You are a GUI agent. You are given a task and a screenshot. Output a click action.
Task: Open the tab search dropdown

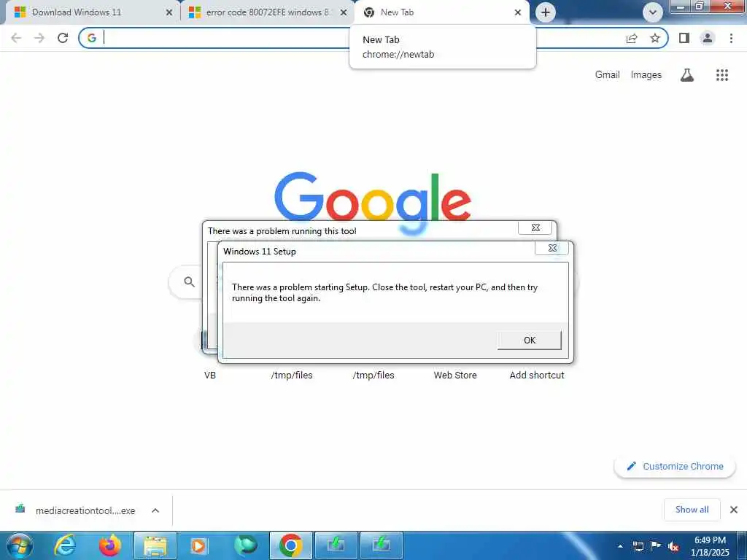653,12
